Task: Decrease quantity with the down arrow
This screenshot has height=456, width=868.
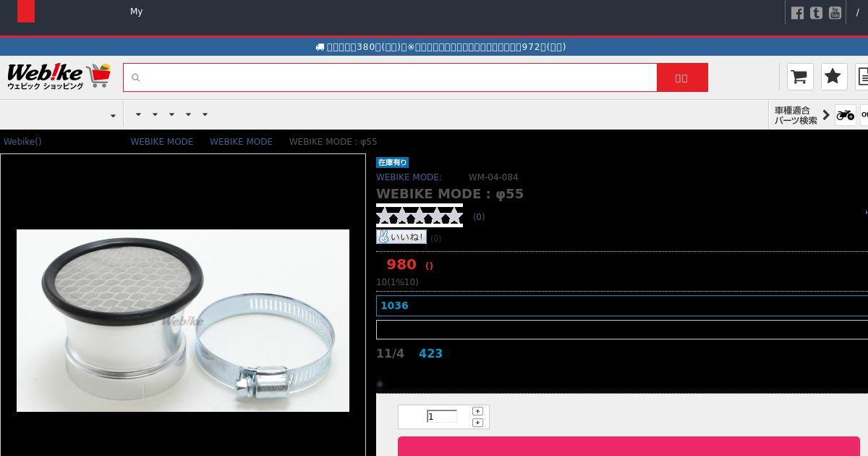Action: 477,423
